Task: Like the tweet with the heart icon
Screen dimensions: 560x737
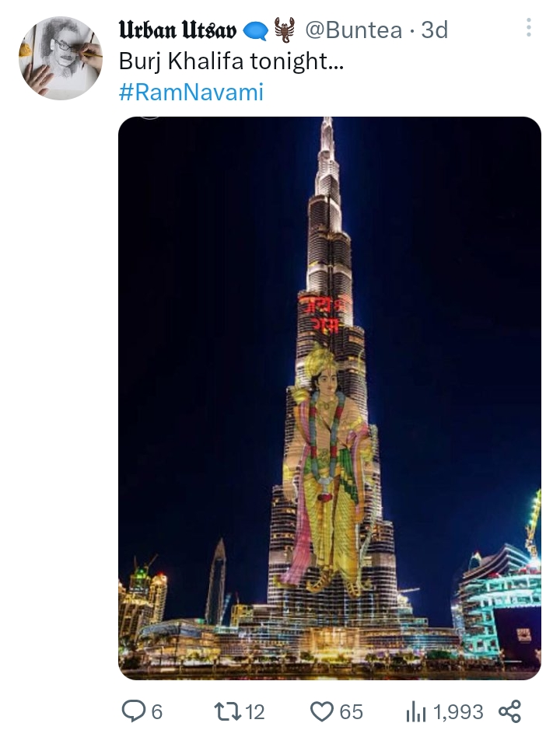Action: [323, 711]
